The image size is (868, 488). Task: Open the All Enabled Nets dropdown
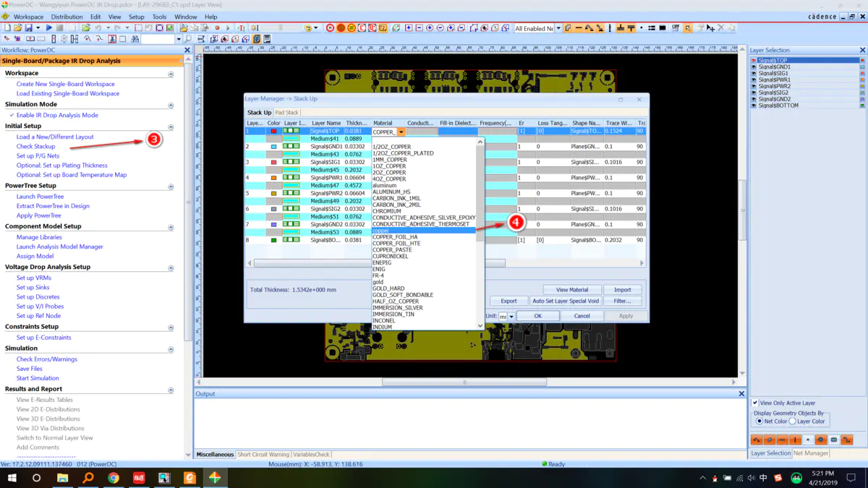(x=558, y=28)
